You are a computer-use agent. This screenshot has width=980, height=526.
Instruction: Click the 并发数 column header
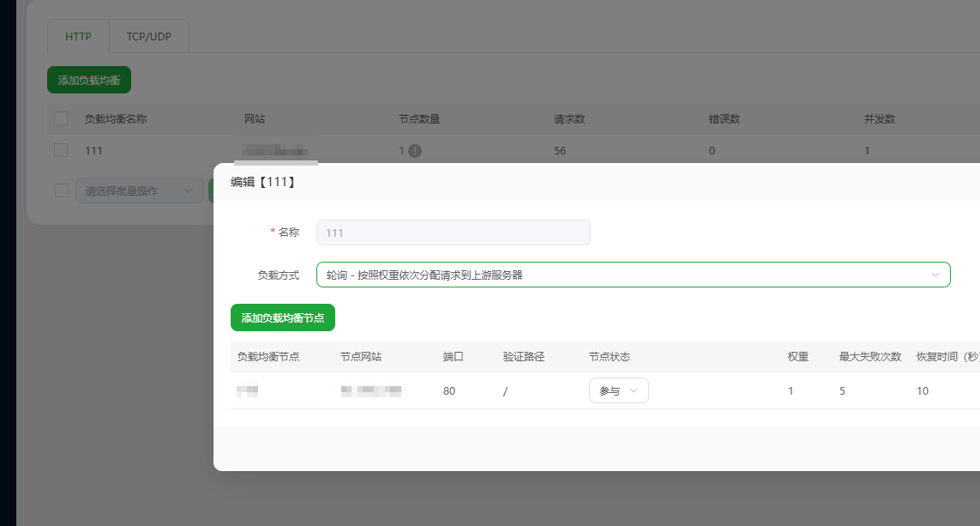(880, 118)
